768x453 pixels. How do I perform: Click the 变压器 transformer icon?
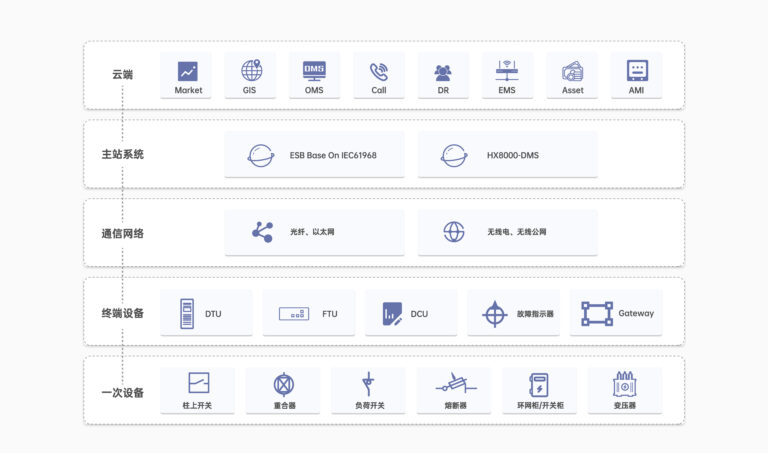click(x=625, y=383)
